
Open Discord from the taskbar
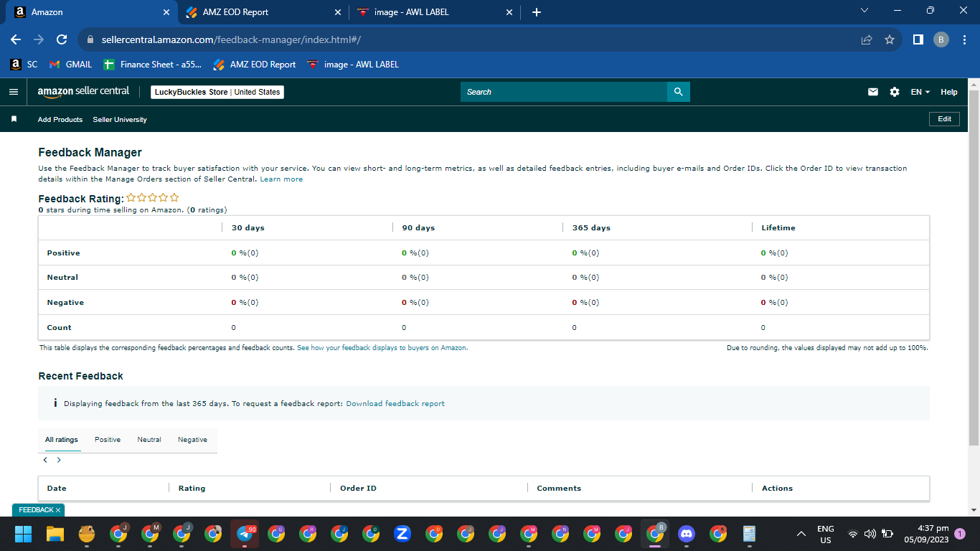pyautogui.click(x=687, y=534)
